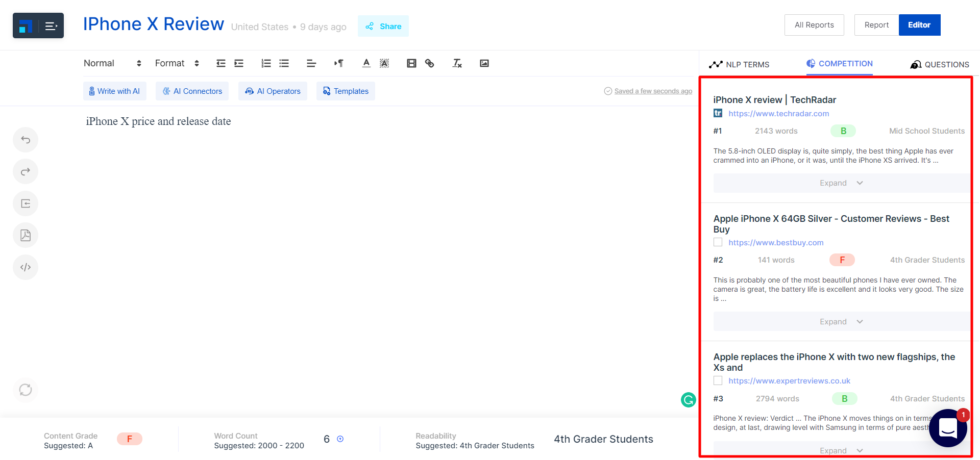Open the techradar.com link
The height and width of the screenshot is (460, 980).
[779, 113]
